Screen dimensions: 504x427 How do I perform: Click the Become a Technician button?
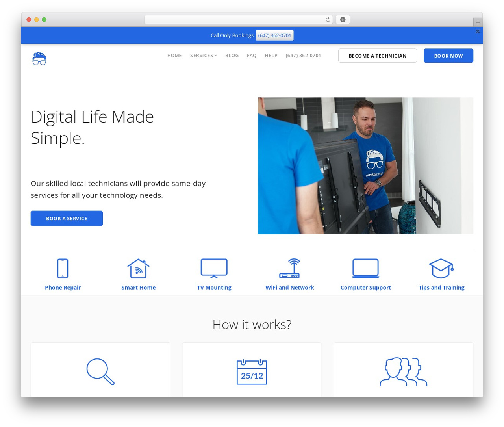pyautogui.click(x=378, y=56)
